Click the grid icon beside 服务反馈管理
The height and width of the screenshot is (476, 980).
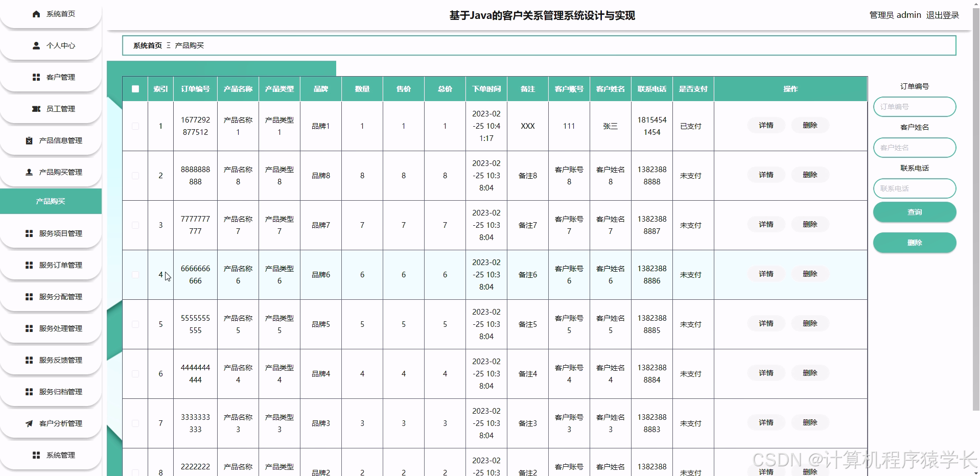pyautogui.click(x=29, y=360)
